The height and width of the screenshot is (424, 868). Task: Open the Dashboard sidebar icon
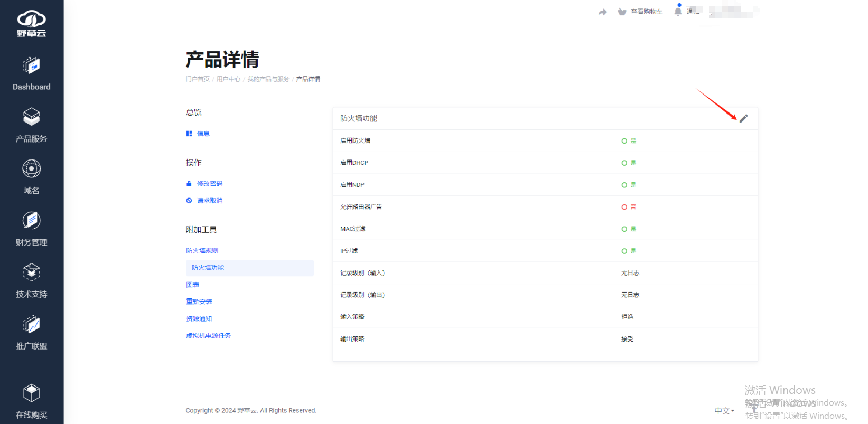point(32,66)
